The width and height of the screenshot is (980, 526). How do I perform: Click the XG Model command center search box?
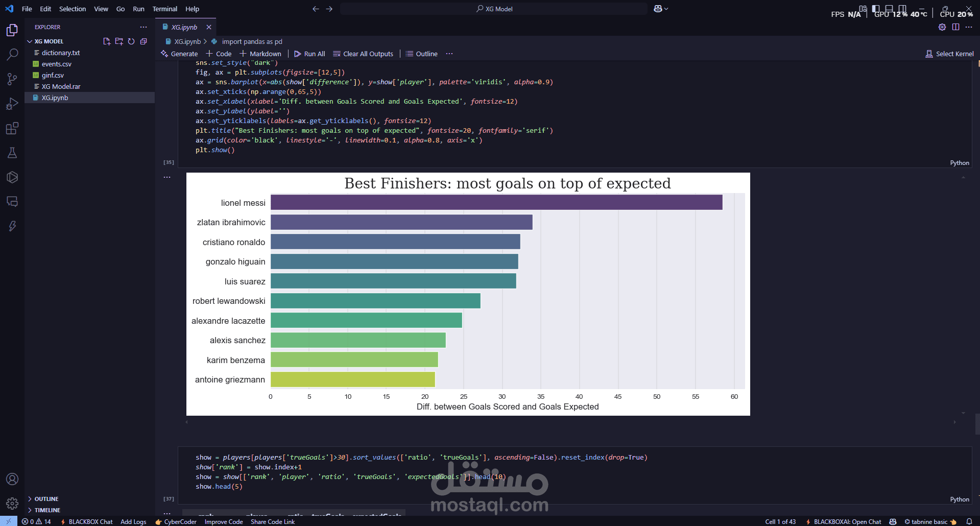pyautogui.click(x=494, y=9)
